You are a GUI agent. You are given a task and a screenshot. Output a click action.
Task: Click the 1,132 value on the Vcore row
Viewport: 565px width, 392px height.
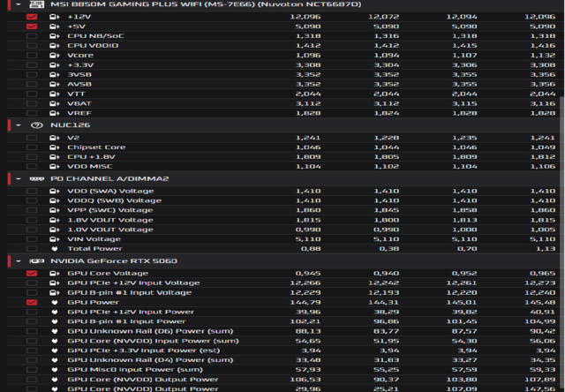tap(543, 55)
